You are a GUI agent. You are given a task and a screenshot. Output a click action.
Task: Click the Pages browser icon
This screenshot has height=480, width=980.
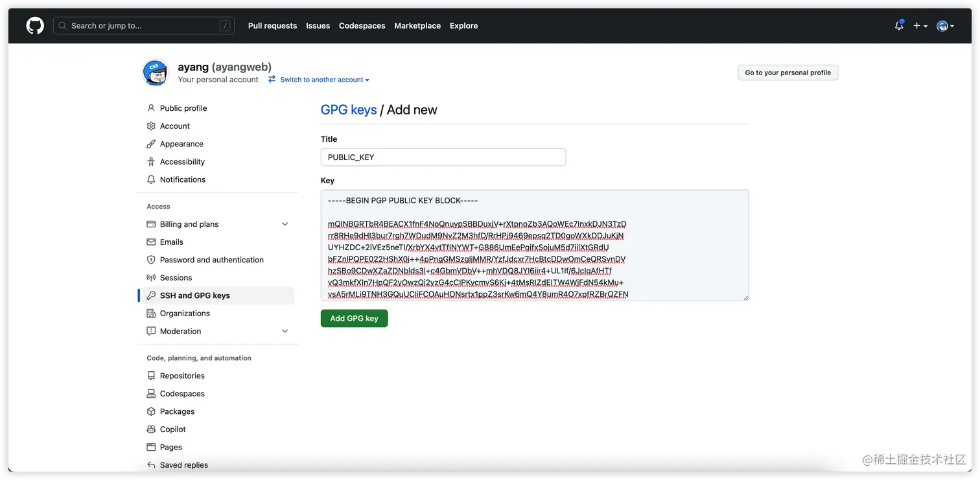pyautogui.click(x=151, y=447)
